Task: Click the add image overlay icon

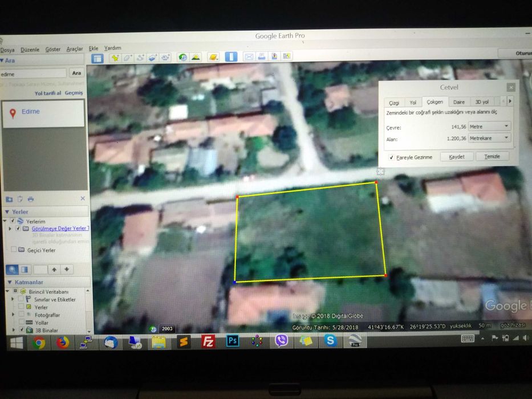Action: 153,58
